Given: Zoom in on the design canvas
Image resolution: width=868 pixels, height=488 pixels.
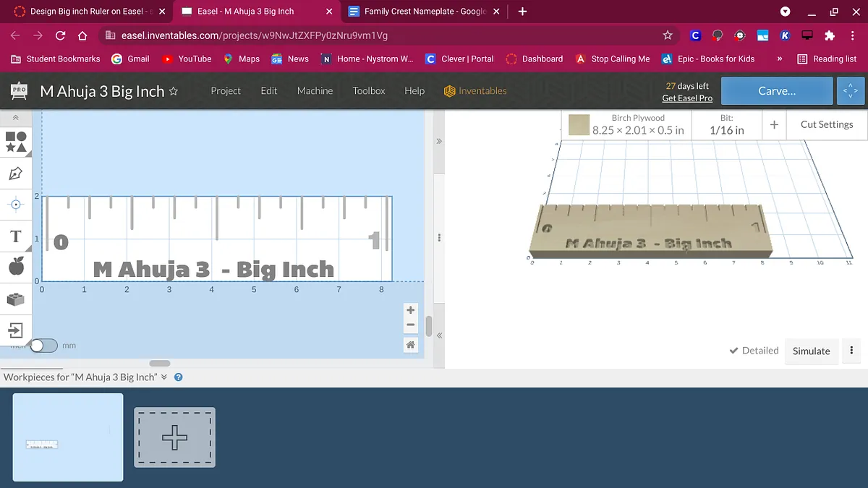Looking at the screenshot, I should [410, 310].
